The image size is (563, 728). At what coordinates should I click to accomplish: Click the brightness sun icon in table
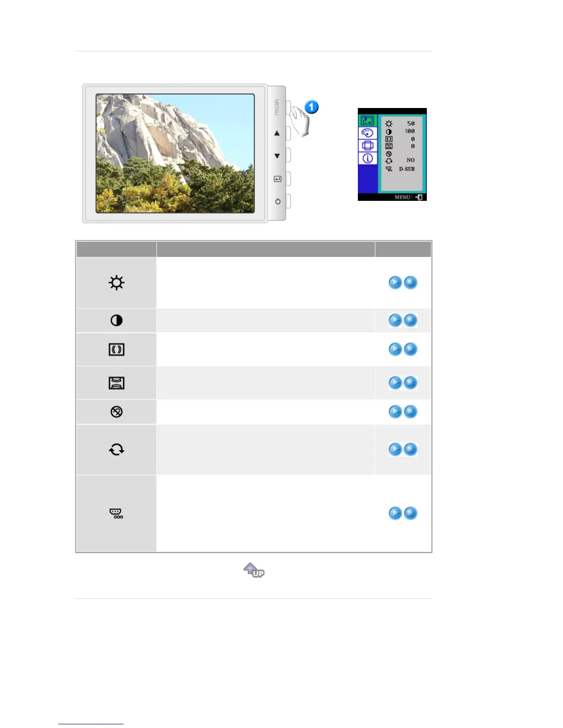click(x=116, y=282)
